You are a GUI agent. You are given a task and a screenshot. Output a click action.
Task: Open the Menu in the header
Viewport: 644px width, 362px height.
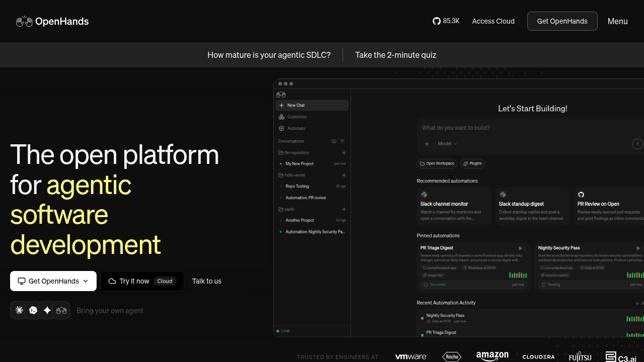tap(617, 21)
